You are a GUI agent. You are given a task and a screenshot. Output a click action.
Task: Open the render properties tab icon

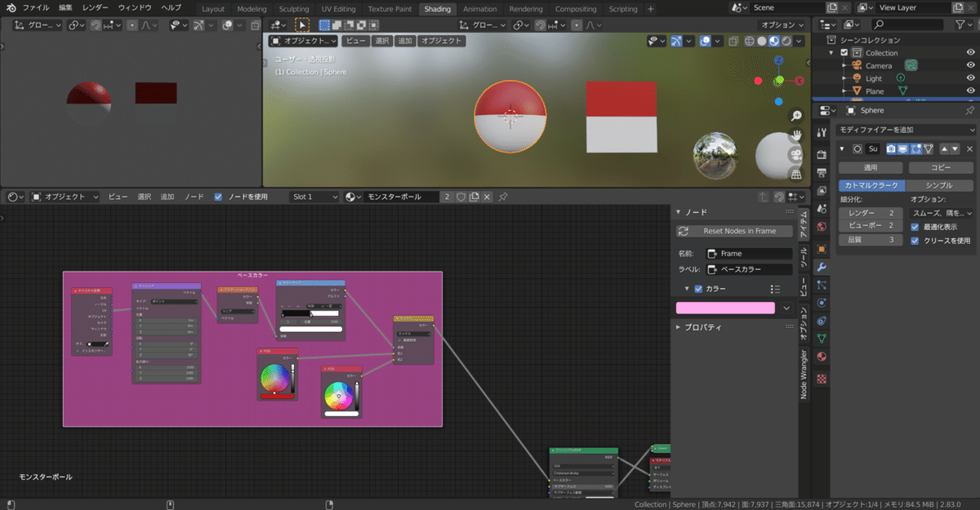click(822, 154)
